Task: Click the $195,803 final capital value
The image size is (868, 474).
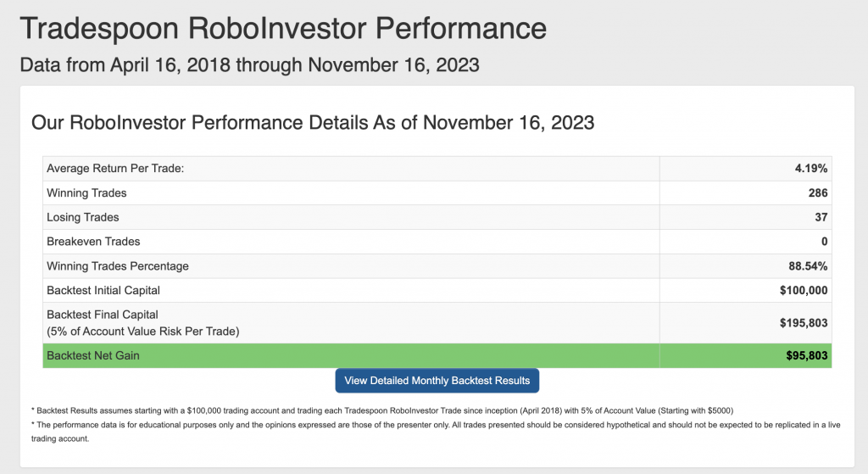Action: (x=804, y=323)
